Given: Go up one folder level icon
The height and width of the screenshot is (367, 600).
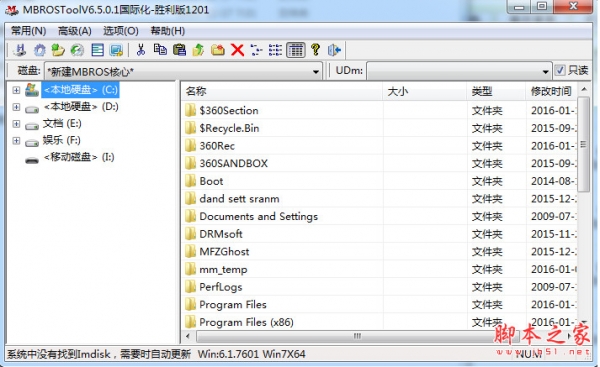Looking at the screenshot, I should (x=198, y=50).
